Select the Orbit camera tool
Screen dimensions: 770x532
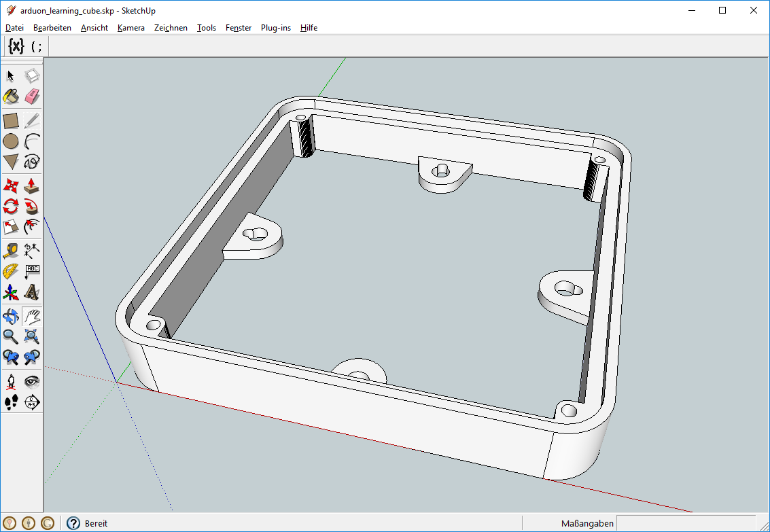coord(11,316)
